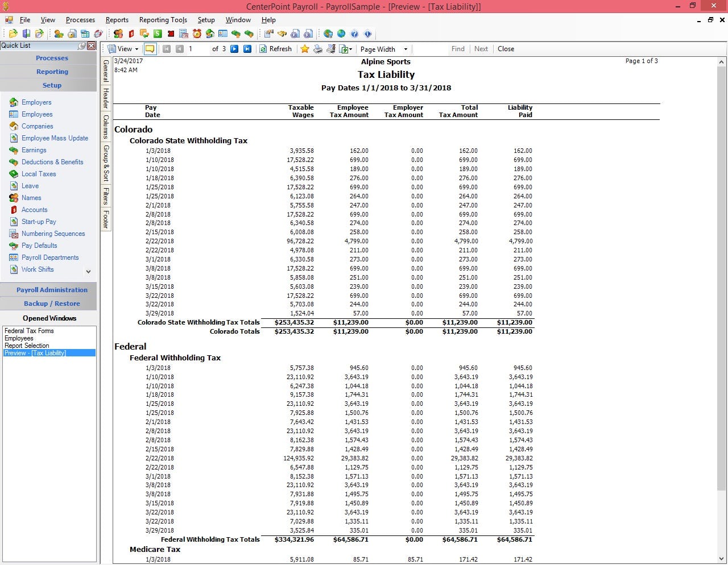Click the printer icon to print report
The width and height of the screenshot is (728, 565).
pos(317,49)
